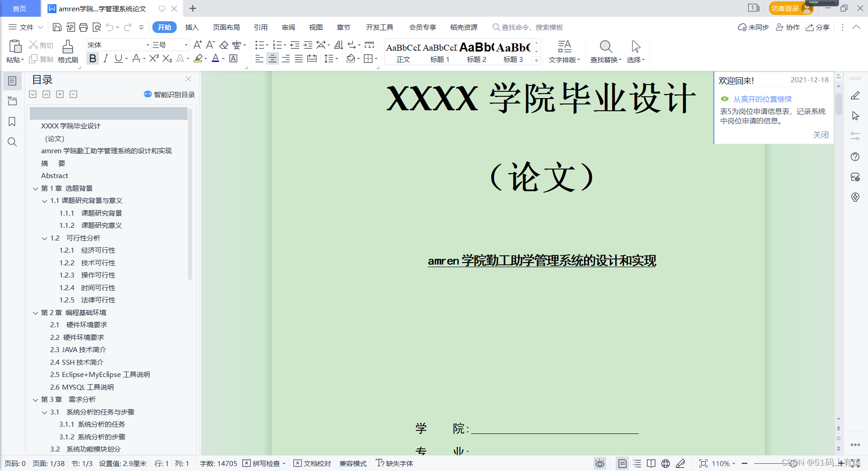The width and height of the screenshot is (868, 471).
Task: Switch to the 审阅 ribbon tab
Action: click(x=288, y=27)
